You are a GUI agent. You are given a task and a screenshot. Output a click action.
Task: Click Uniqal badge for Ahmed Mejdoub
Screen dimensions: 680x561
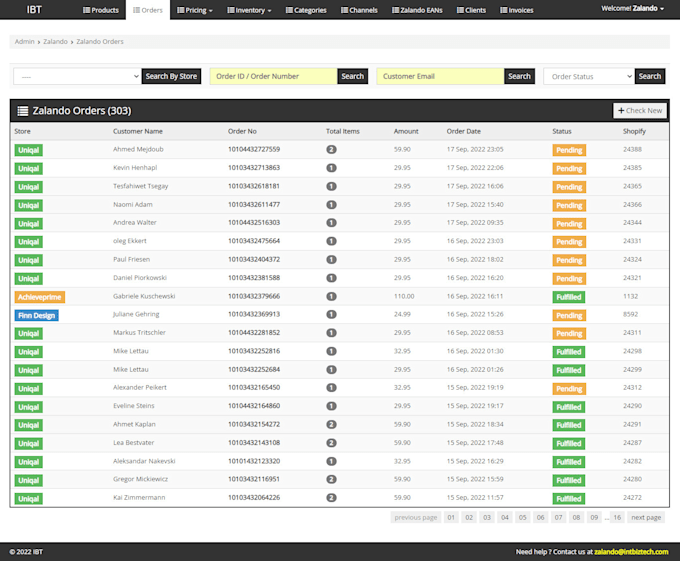pos(29,150)
